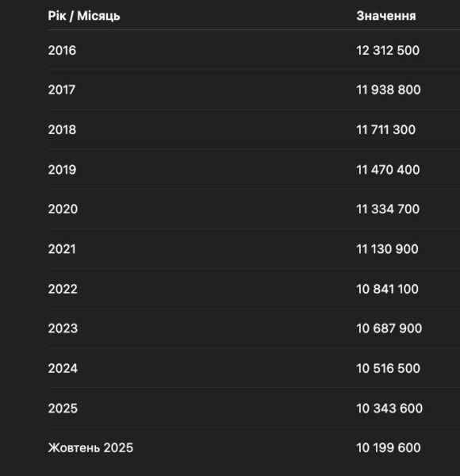
Task: Select the value 10 841 100 for 2022
Action: pos(388,289)
